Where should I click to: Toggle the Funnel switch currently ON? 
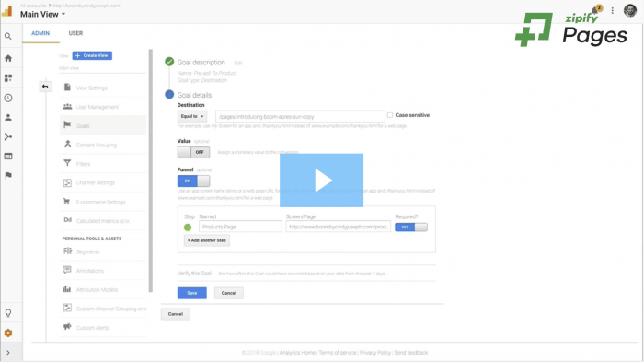click(193, 181)
